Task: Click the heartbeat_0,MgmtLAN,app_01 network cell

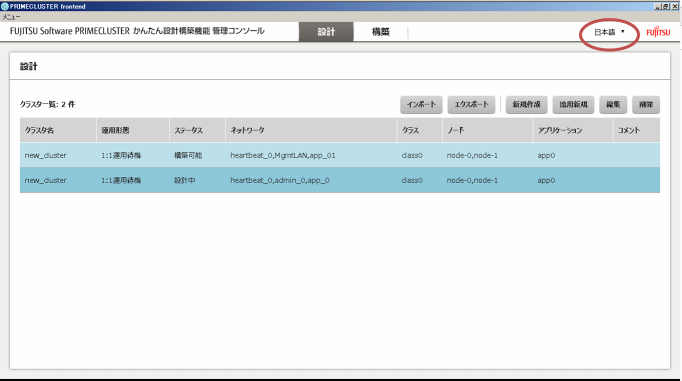Action: (x=283, y=155)
